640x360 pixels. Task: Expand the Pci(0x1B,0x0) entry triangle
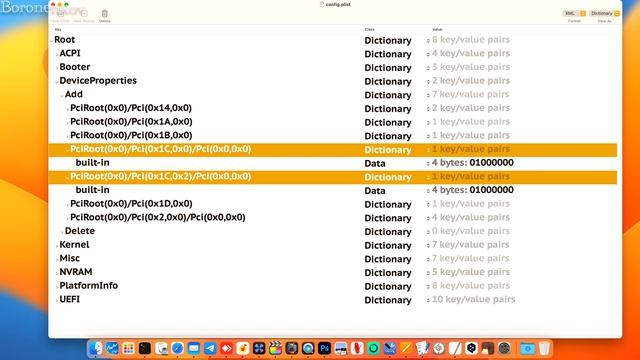[x=67, y=136]
